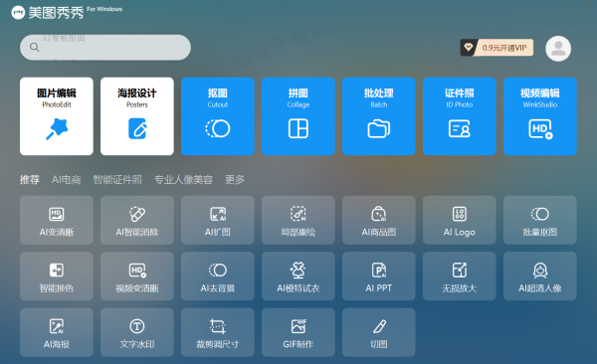The width and height of the screenshot is (597, 364).
Task: Launch the 局部重绘 tool
Action: click(x=298, y=220)
